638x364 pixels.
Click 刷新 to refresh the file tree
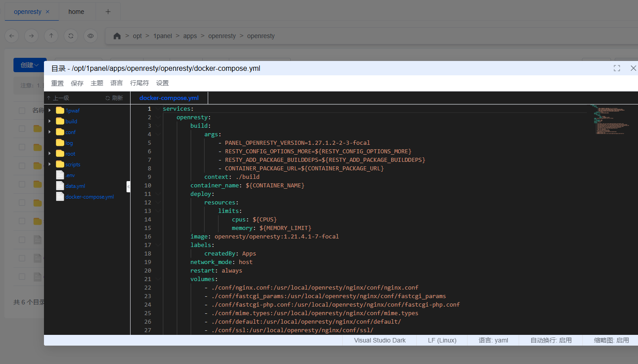click(114, 98)
